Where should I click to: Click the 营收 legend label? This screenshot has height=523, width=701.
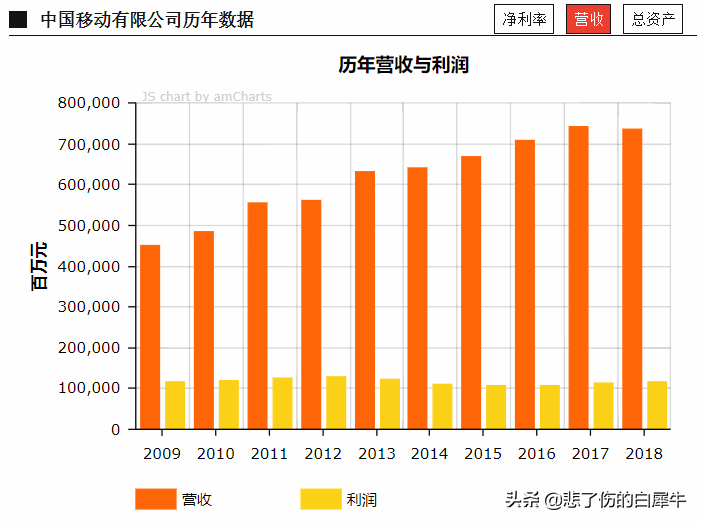[197, 499]
